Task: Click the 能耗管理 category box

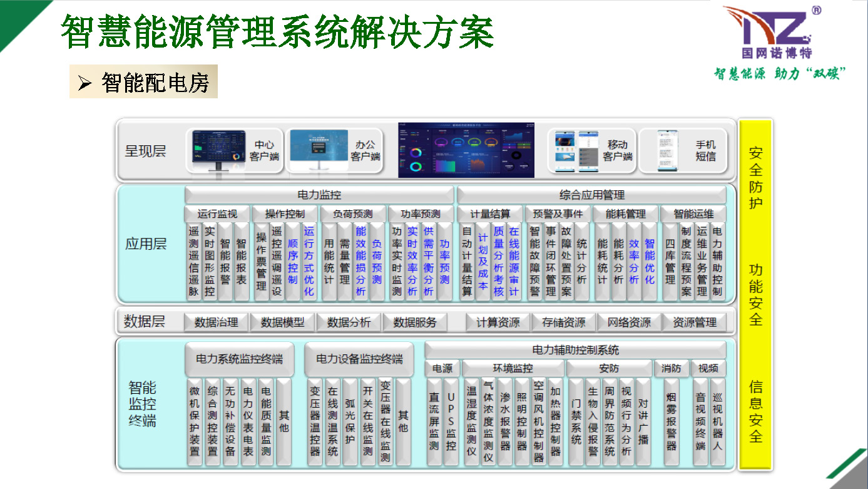Action: (x=625, y=214)
